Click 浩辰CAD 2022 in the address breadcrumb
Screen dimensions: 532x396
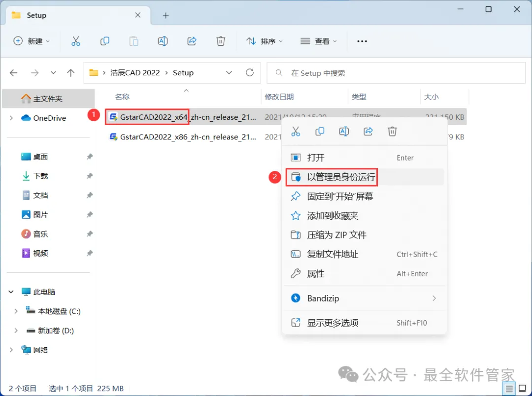point(135,72)
